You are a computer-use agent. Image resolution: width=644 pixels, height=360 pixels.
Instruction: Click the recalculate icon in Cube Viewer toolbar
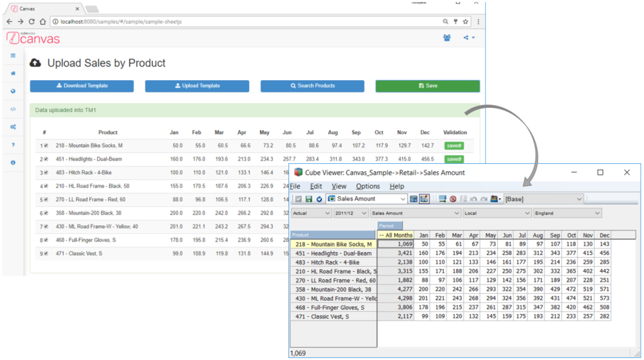[x=319, y=199]
